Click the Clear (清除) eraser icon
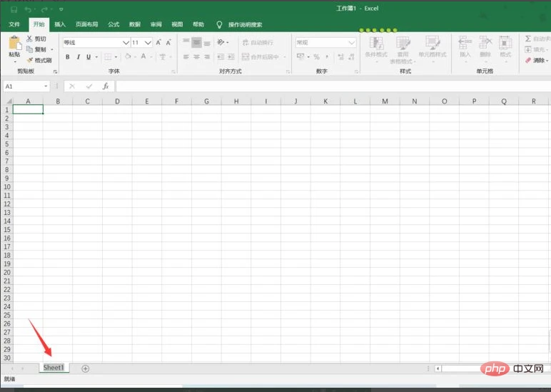 coord(529,60)
